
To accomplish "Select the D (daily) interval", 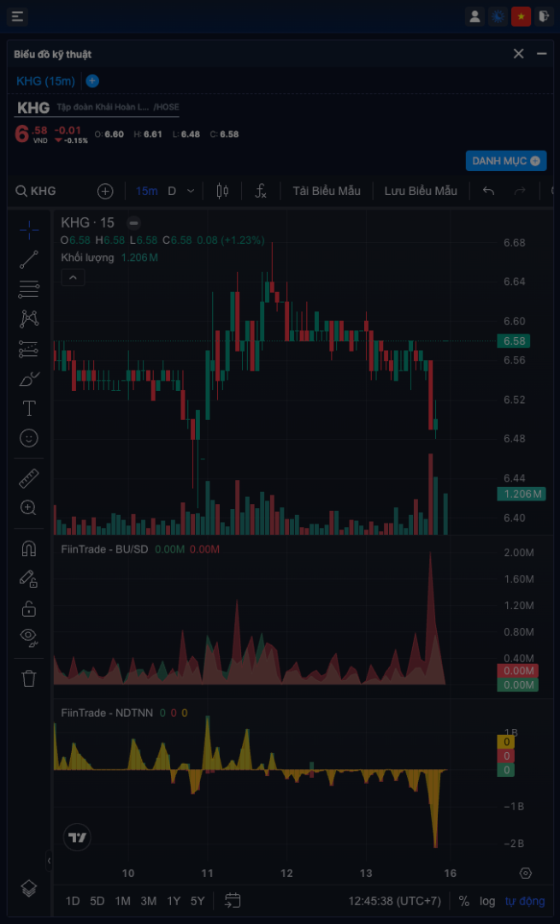I will coord(172,191).
